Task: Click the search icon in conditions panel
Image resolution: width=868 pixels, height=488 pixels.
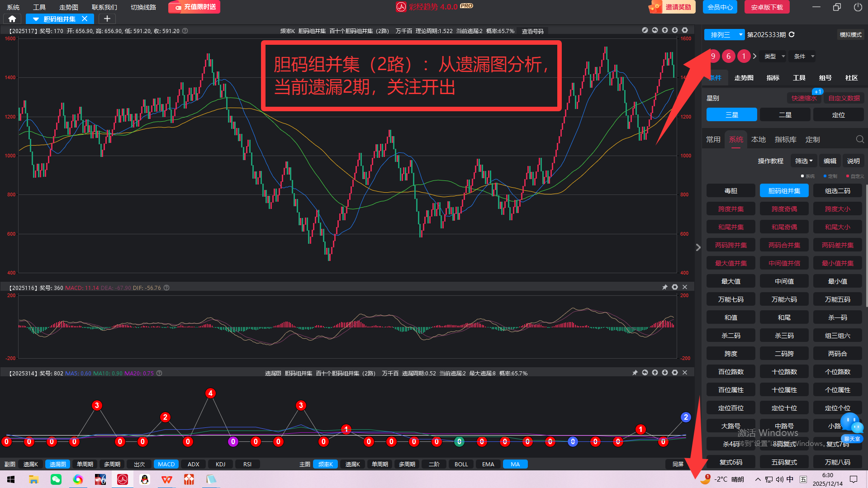Action: (x=859, y=139)
